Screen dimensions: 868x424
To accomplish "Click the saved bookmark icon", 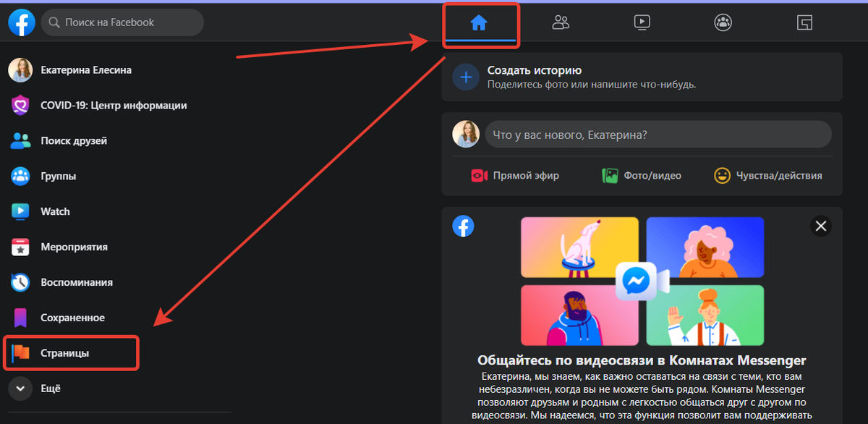I will click(x=20, y=318).
